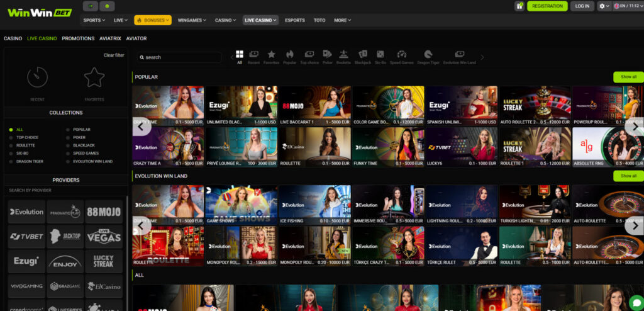
Task: Filter by Enjoy provider logo
Action: click(65, 261)
